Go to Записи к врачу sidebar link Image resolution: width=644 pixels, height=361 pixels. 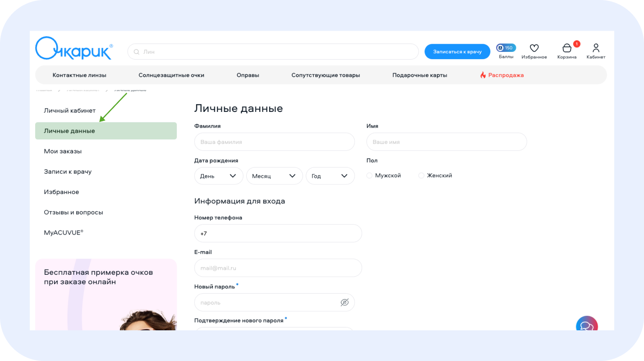click(x=68, y=171)
